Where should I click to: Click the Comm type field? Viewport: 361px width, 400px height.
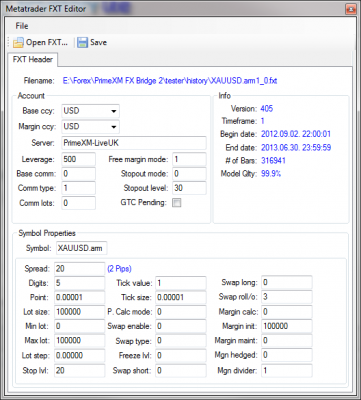[x=79, y=188]
